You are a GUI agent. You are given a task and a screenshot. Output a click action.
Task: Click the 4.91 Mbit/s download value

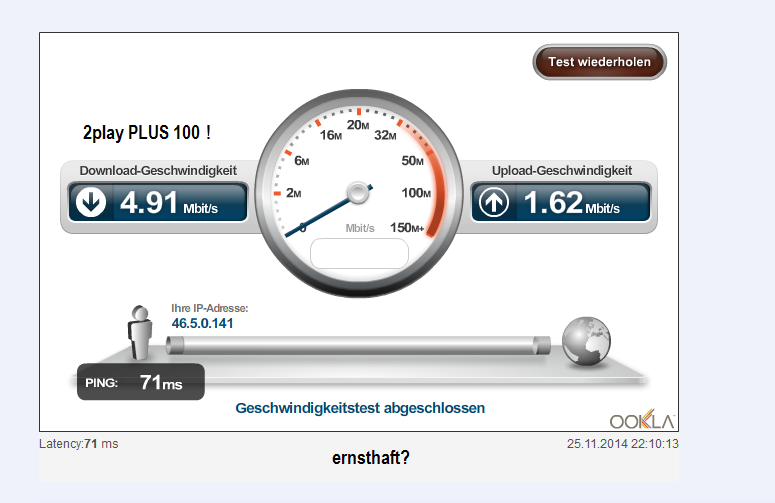pos(169,203)
